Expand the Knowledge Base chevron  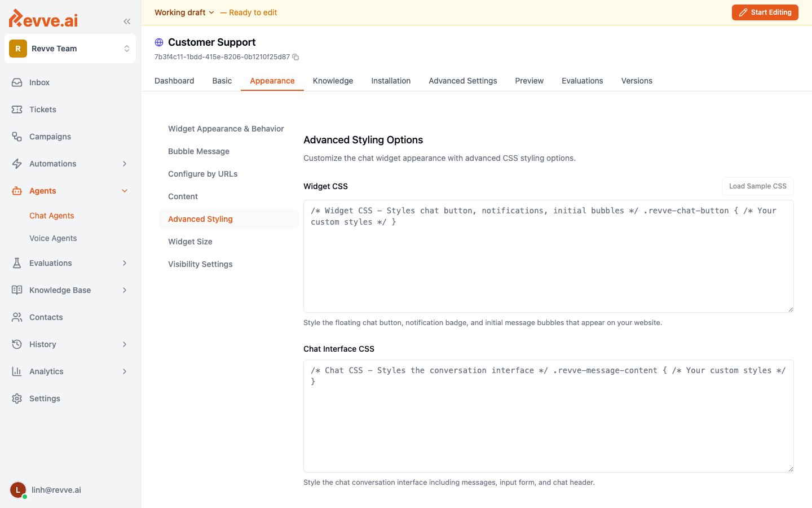pyautogui.click(x=125, y=290)
